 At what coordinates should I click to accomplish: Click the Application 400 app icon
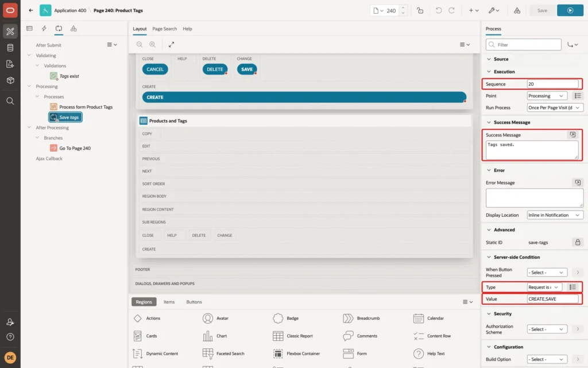coord(45,10)
